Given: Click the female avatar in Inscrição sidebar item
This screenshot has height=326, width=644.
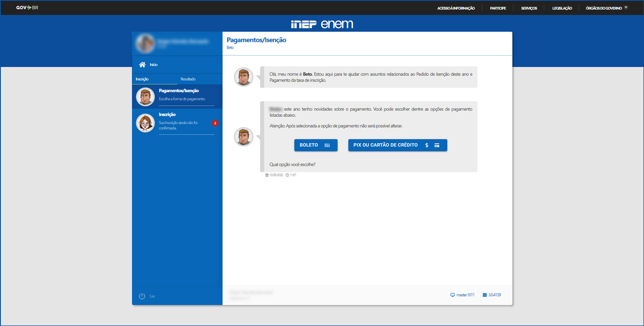Looking at the screenshot, I should click(x=145, y=123).
